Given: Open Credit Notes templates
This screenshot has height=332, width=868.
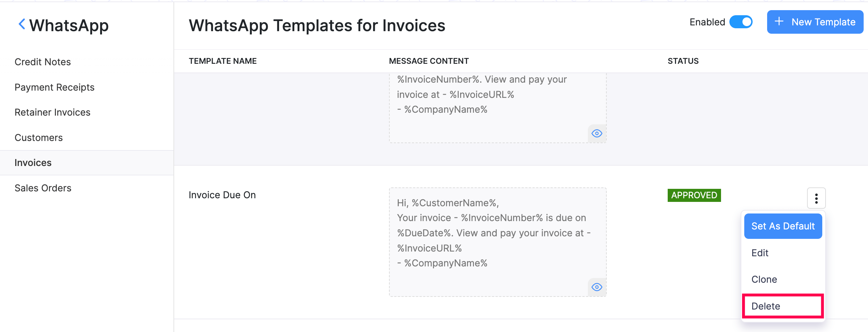Looking at the screenshot, I should click(43, 62).
